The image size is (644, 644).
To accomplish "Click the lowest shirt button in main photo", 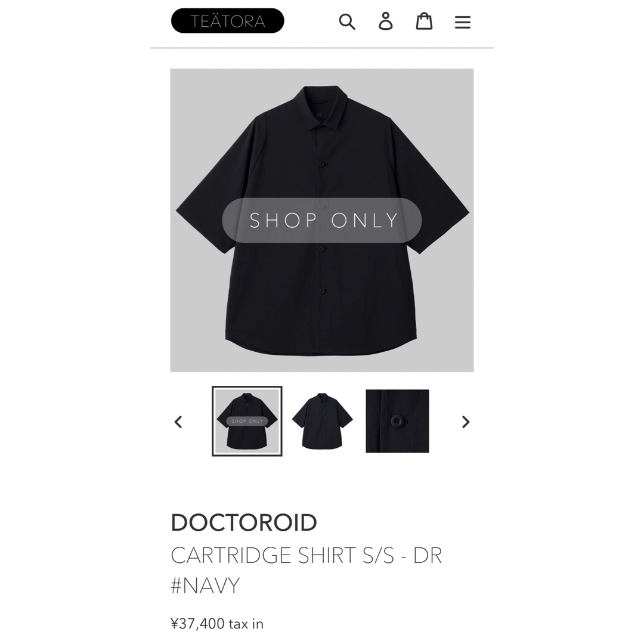I will 322,291.
